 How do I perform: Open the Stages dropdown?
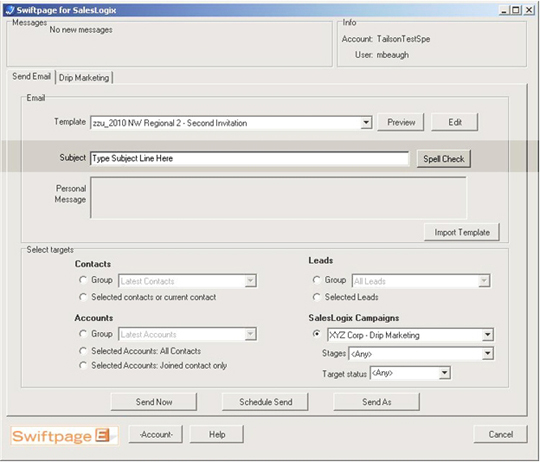[487, 354]
